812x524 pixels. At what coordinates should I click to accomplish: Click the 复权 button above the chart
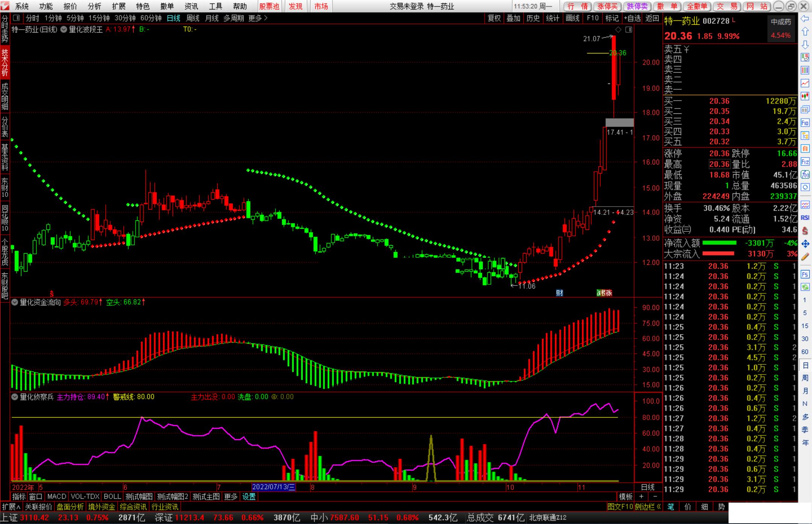click(x=494, y=18)
